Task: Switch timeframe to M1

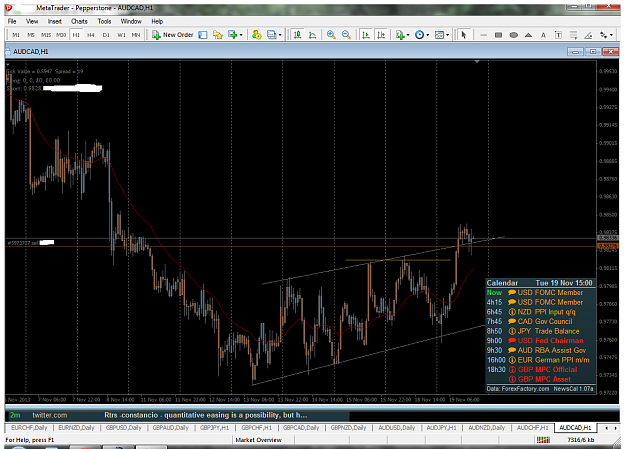Action: tap(16, 35)
